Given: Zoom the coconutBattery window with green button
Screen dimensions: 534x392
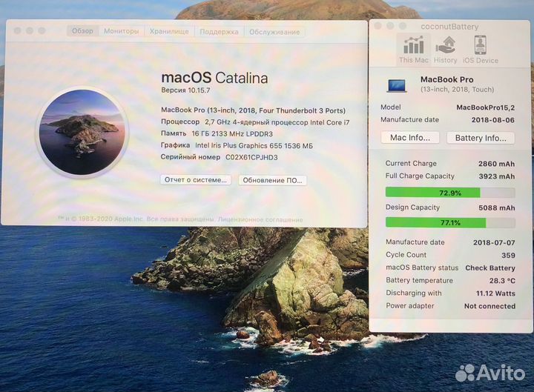Looking at the screenshot, I should tap(403, 26).
